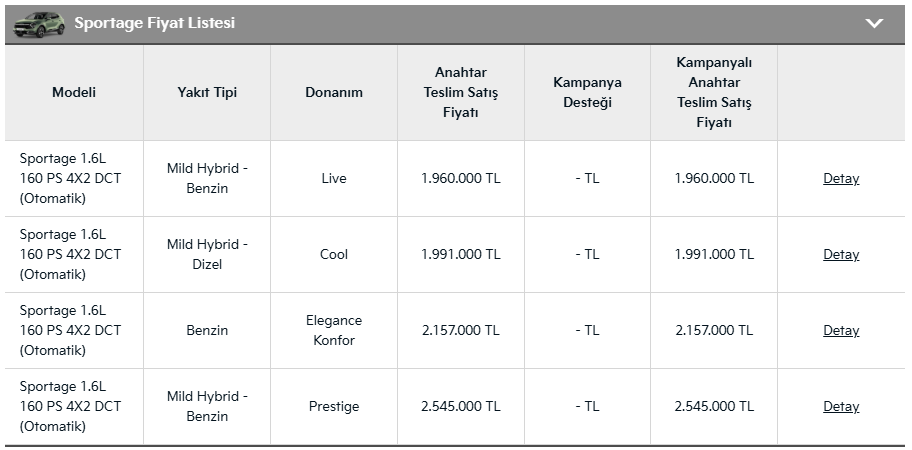Click the Sportage Fiyat Listesi header title

pos(155,23)
